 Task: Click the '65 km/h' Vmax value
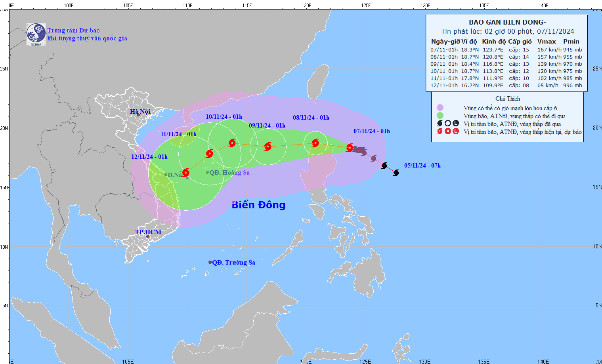click(x=548, y=86)
